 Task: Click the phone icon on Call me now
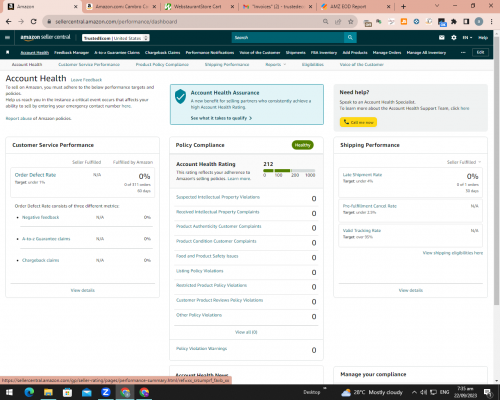pyautogui.click(x=346, y=122)
